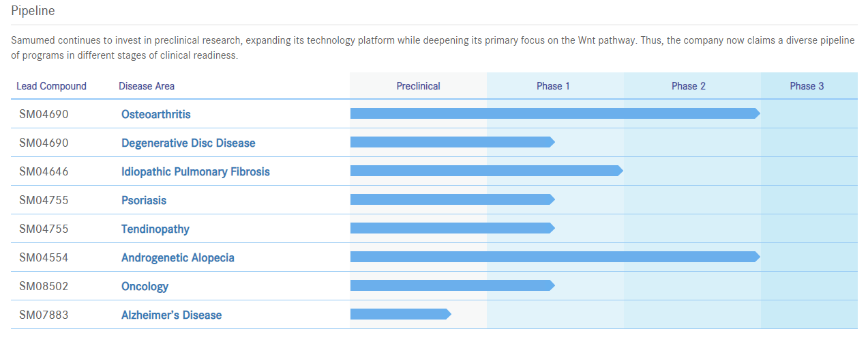Click the SM07883 lead compound code
The image size is (868, 340).
(44, 315)
